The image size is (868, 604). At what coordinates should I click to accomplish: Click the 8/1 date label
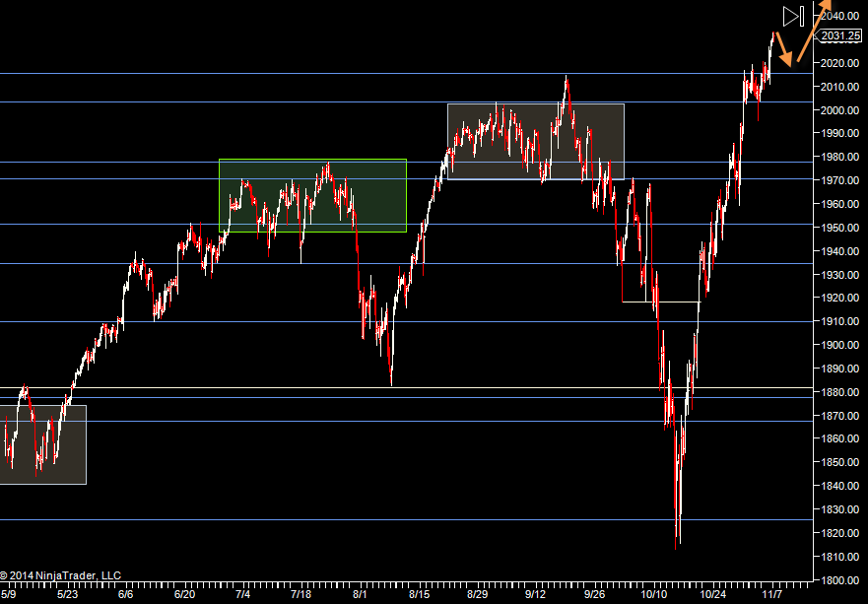pos(360,594)
